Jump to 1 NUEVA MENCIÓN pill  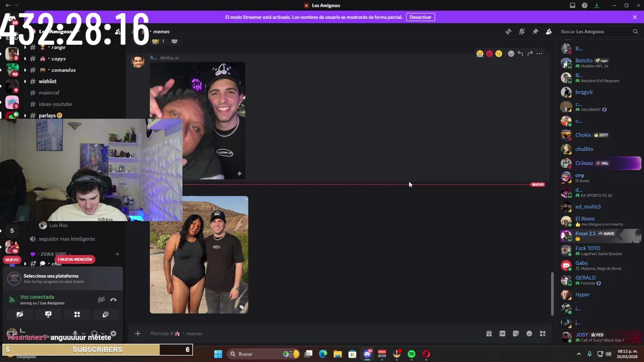pyautogui.click(x=75, y=259)
